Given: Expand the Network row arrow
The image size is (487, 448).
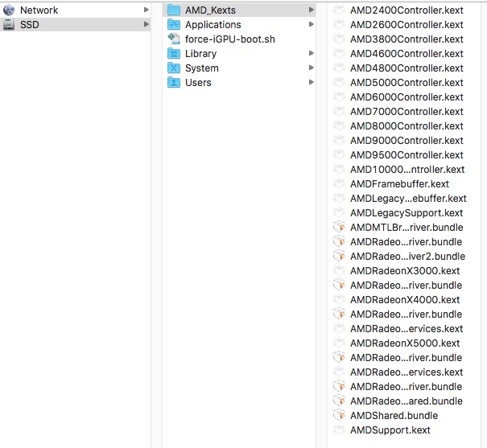Looking at the screenshot, I should [147, 10].
